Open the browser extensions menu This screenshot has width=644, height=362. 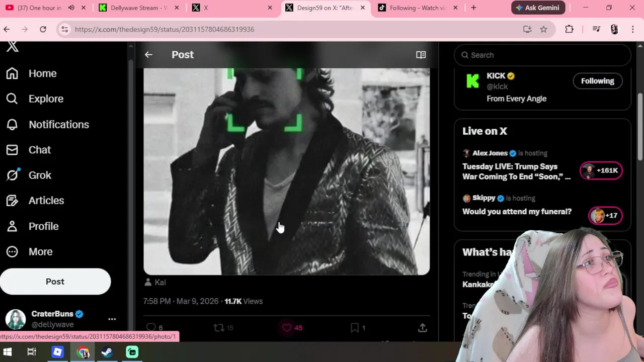tap(569, 29)
